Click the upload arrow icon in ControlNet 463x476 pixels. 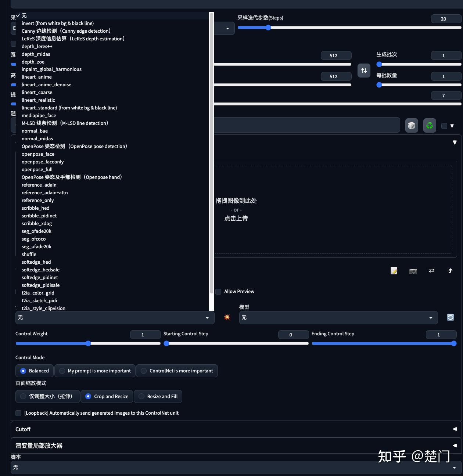point(450,271)
